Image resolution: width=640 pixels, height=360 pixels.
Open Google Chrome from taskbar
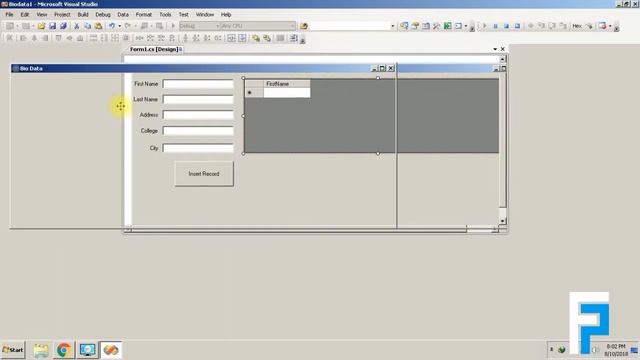click(64, 350)
